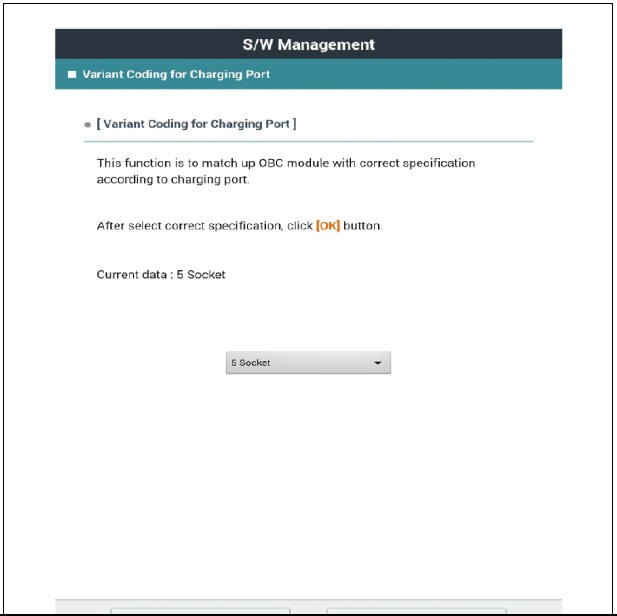Click the partially visible bottom-left button
Screen dimensions: 617x616
[200, 610]
